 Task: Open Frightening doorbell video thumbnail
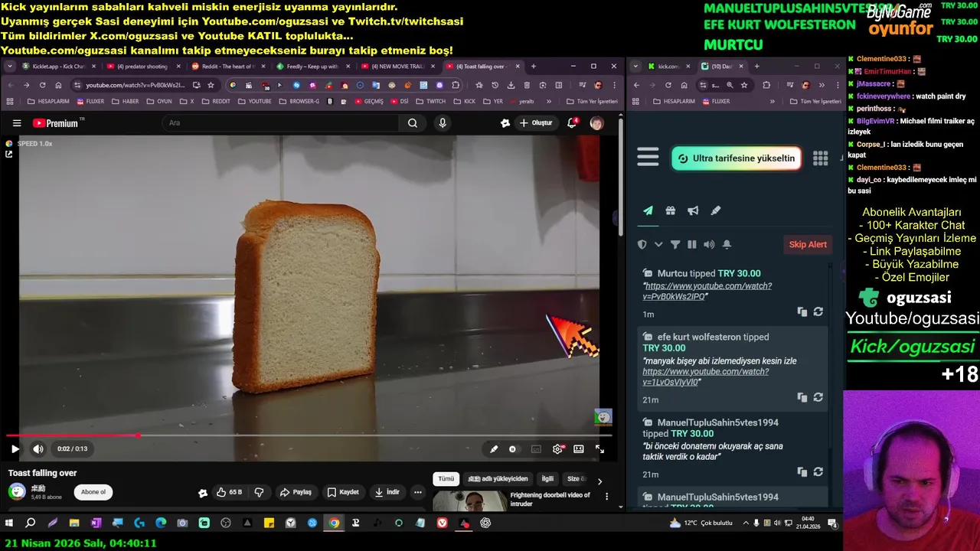pyautogui.click(x=469, y=500)
